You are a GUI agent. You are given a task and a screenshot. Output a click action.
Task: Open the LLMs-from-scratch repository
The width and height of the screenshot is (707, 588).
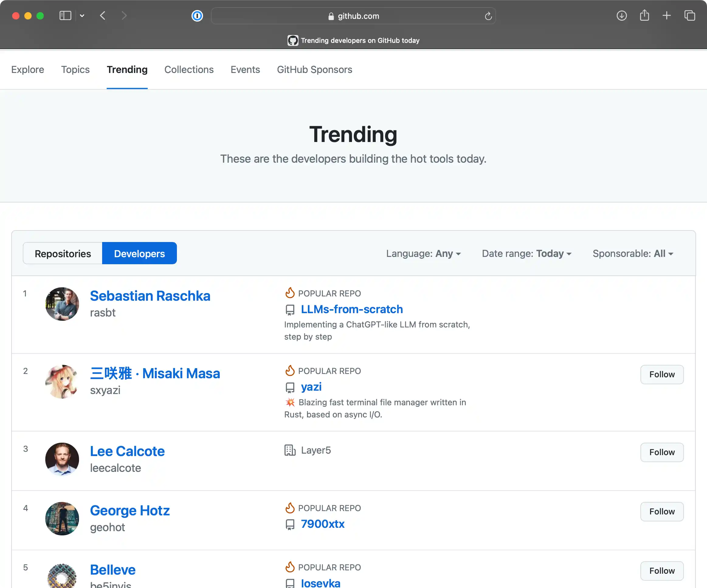(352, 309)
